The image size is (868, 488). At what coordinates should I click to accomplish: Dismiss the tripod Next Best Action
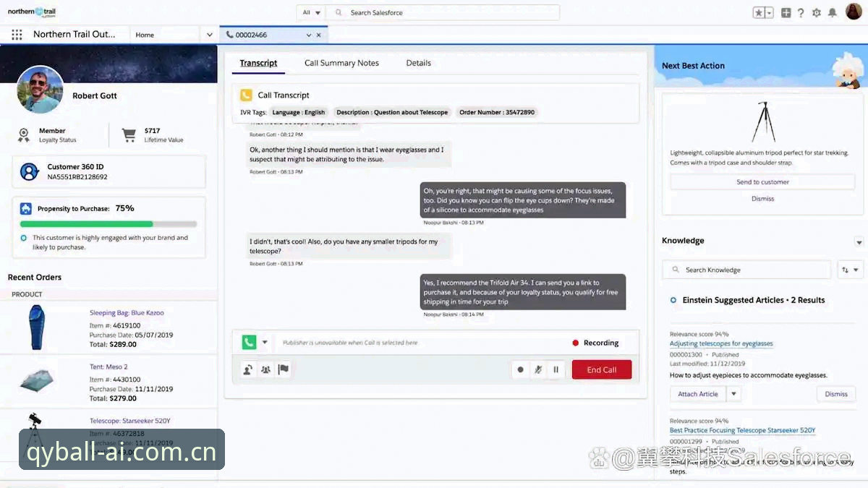click(x=762, y=198)
